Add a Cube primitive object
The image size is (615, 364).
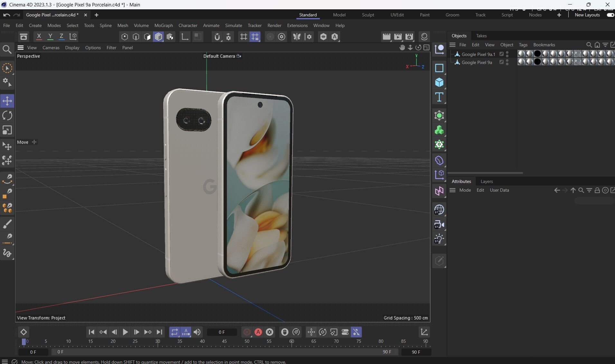click(x=439, y=83)
